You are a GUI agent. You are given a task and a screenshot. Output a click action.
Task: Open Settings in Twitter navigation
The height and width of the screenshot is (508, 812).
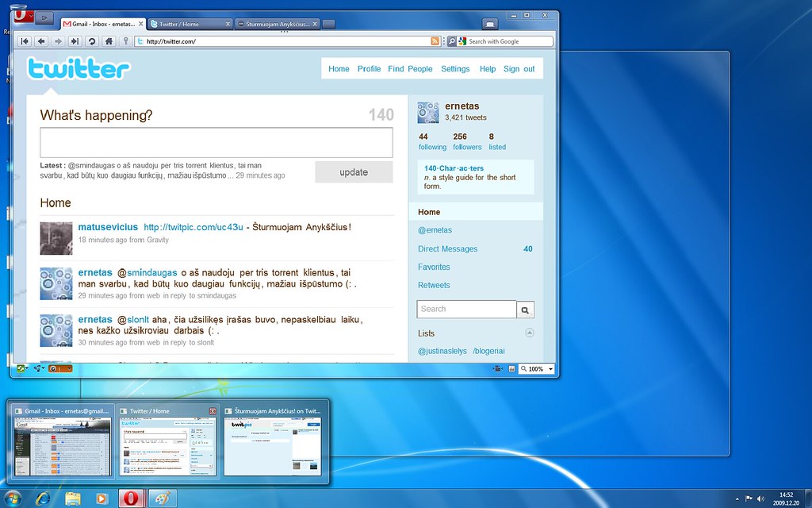455,69
